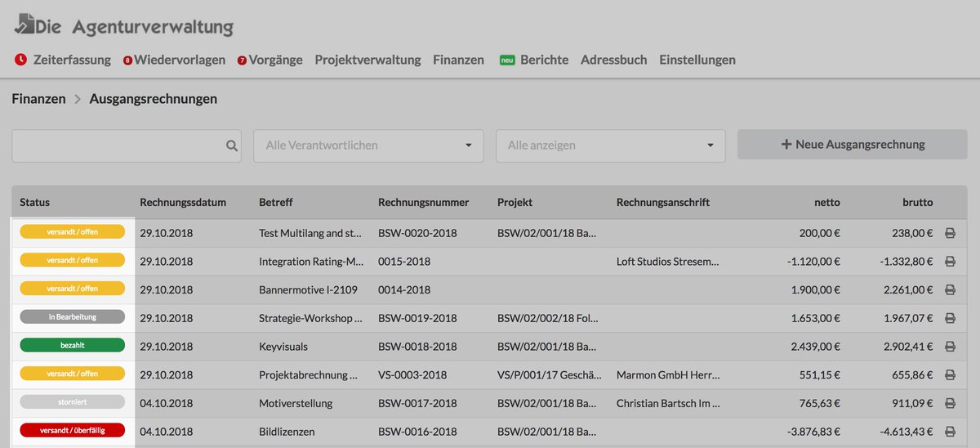This screenshot has width=980, height=448.
Task: Print the Bannermotive I-2109 invoice
Action: click(950, 289)
